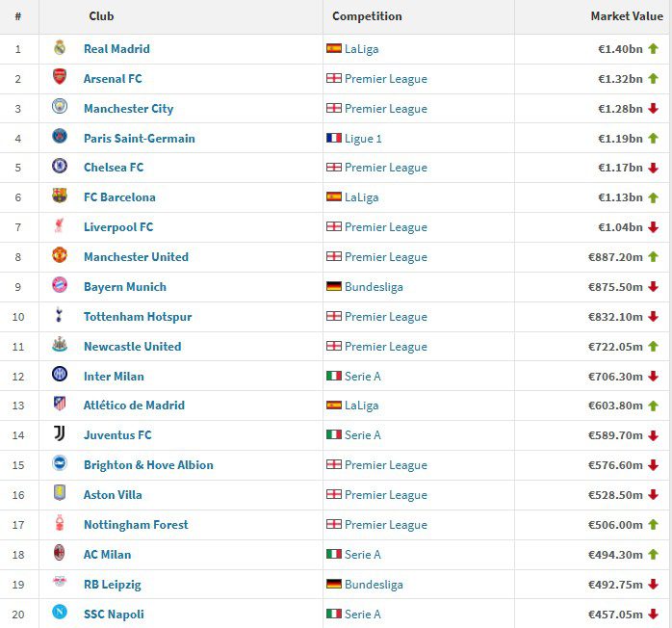
Task: Sort table by Club column header
Action: click(101, 16)
